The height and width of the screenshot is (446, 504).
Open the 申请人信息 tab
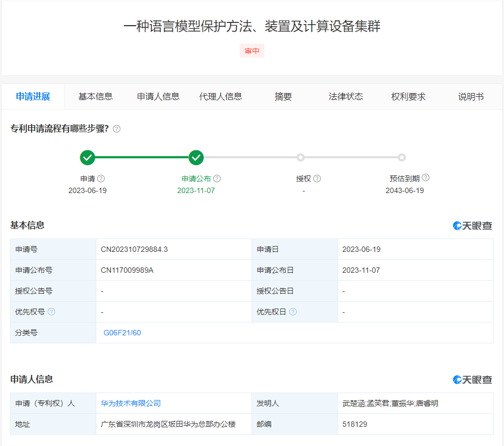(158, 97)
